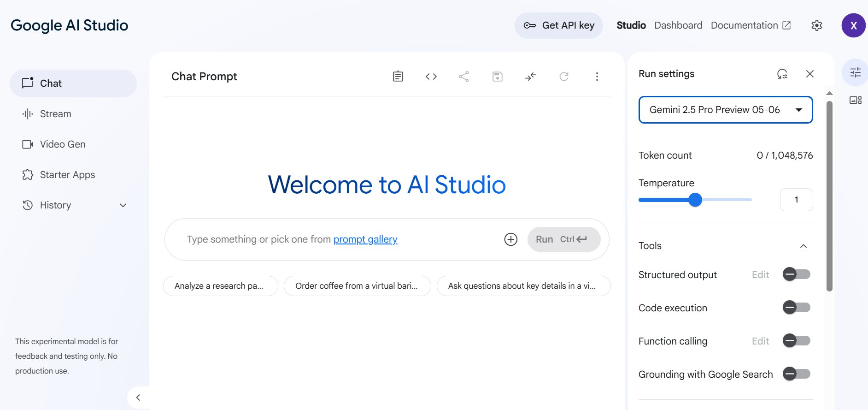The width and height of the screenshot is (868, 410).
Task: Collapse the left sidebar with the chevron
Action: coord(138,398)
